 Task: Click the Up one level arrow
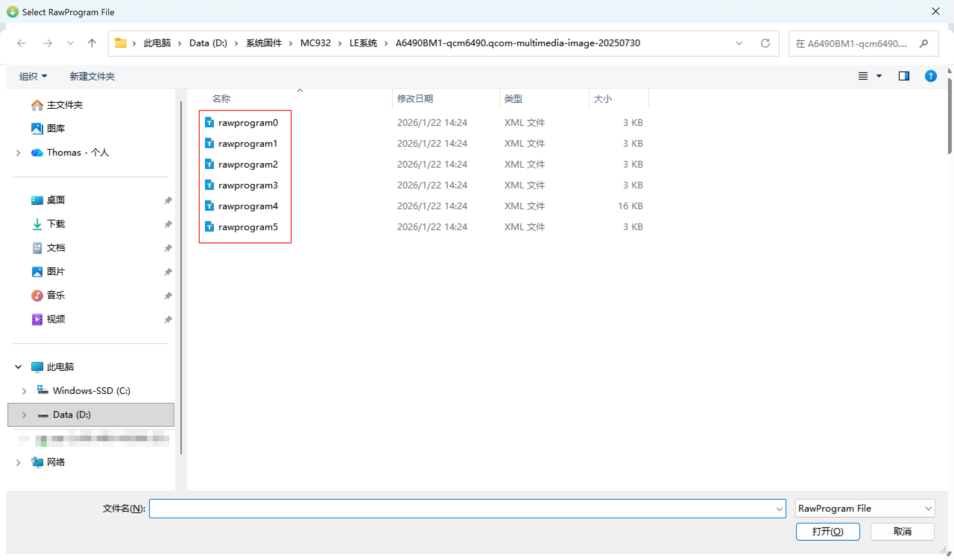[92, 43]
